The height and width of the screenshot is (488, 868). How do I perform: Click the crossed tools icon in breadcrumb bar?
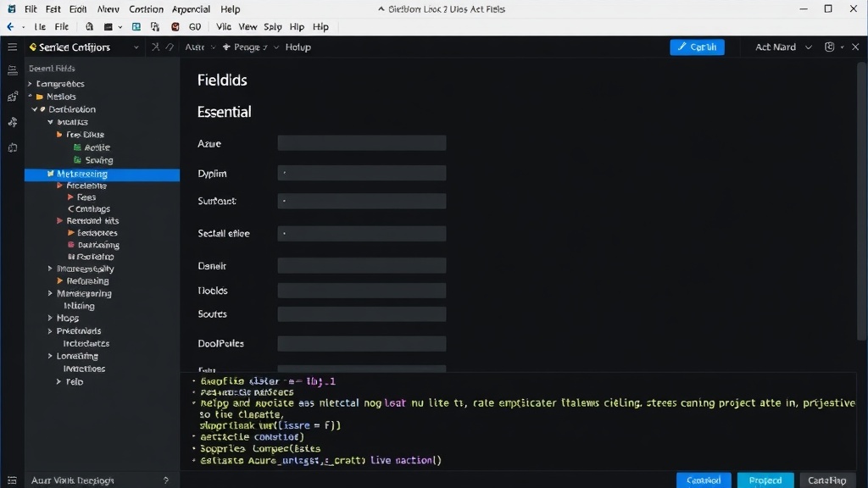156,47
